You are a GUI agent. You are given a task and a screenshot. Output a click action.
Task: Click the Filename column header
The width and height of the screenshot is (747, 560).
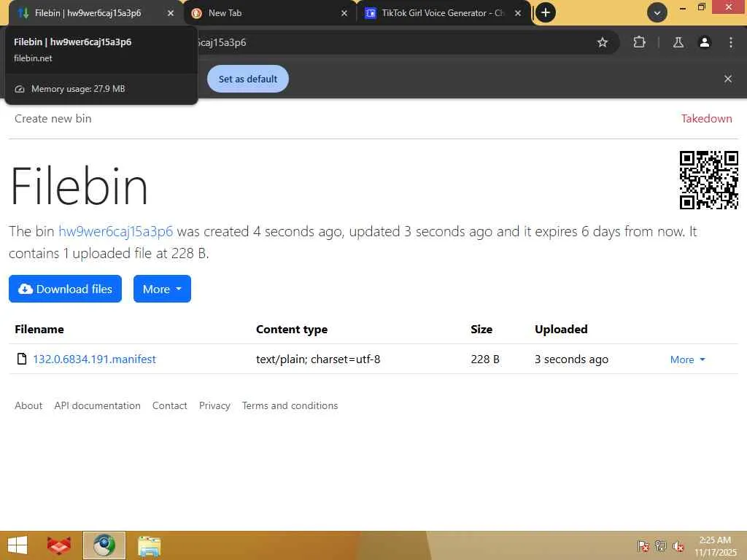coord(39,329)
